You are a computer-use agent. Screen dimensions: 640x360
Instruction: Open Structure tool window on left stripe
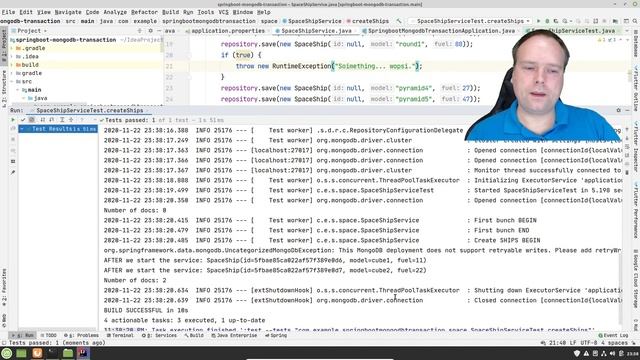(4, 89)
